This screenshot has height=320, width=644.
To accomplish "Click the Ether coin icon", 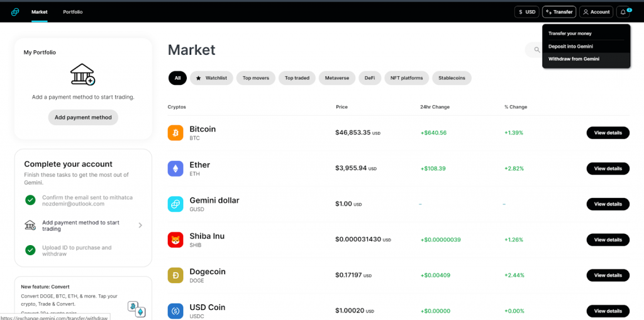I will [x=175, y=168].
